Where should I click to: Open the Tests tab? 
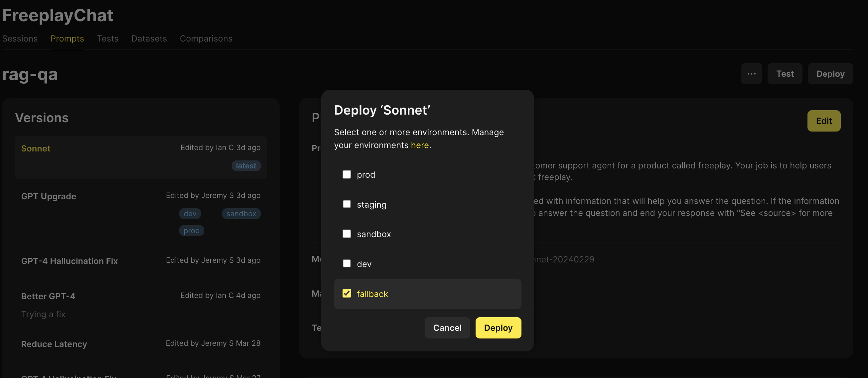pos(107,39)
